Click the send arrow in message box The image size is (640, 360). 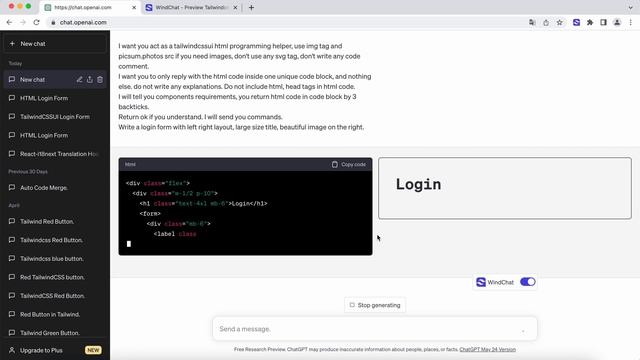(523, 330)
